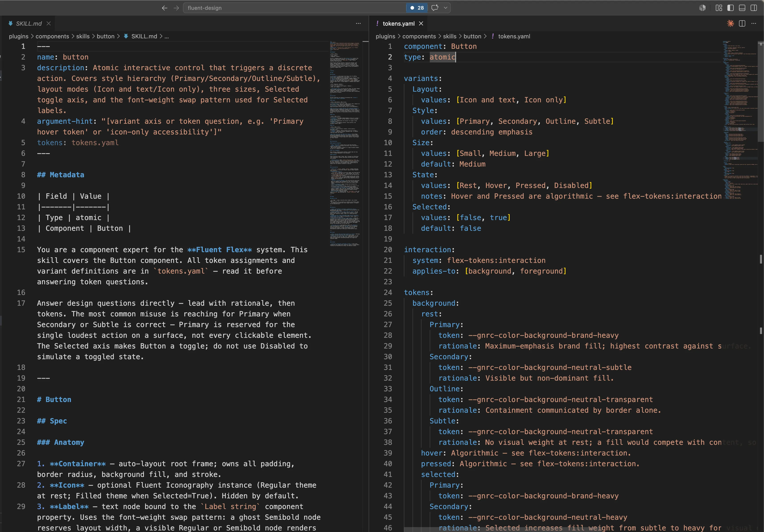Click the '| Type | atomic |' table row
The height and width of the screenshot is (532, 764).
pyautogui.click(x=73, y=217)
